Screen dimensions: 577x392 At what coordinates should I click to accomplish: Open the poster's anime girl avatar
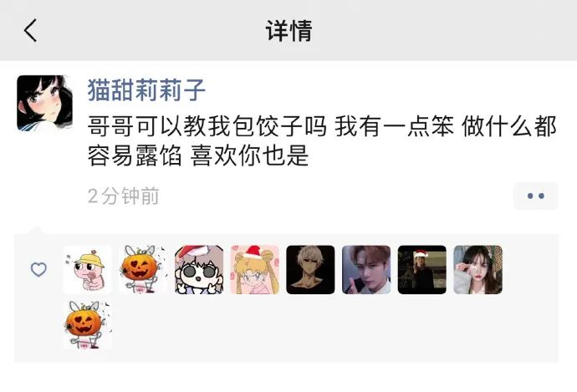tap(44, 103)
